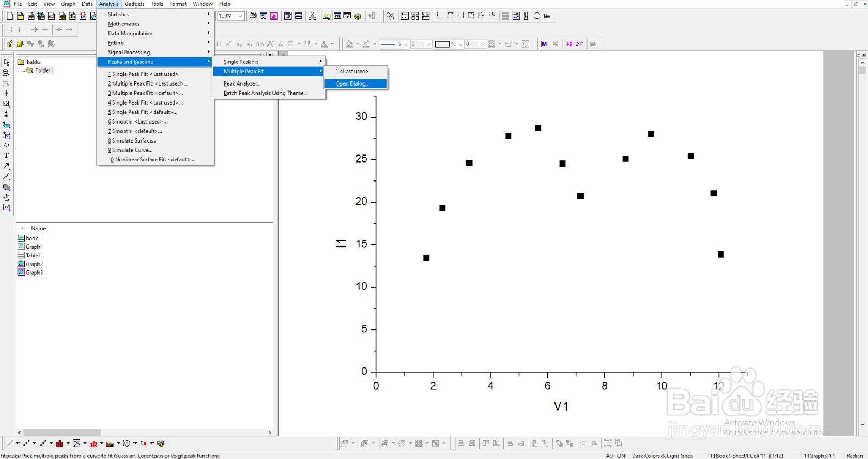Click the yellow Template Library icon
The width and height of the screenshot is (868, 459).
[x=161, y=443]
